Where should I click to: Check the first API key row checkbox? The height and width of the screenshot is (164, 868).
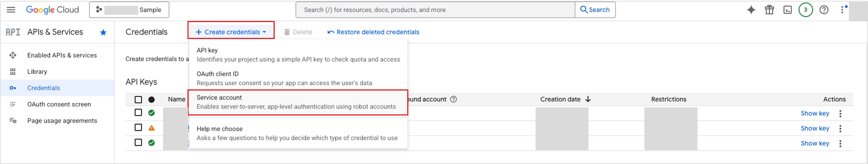tap(138, 112)
